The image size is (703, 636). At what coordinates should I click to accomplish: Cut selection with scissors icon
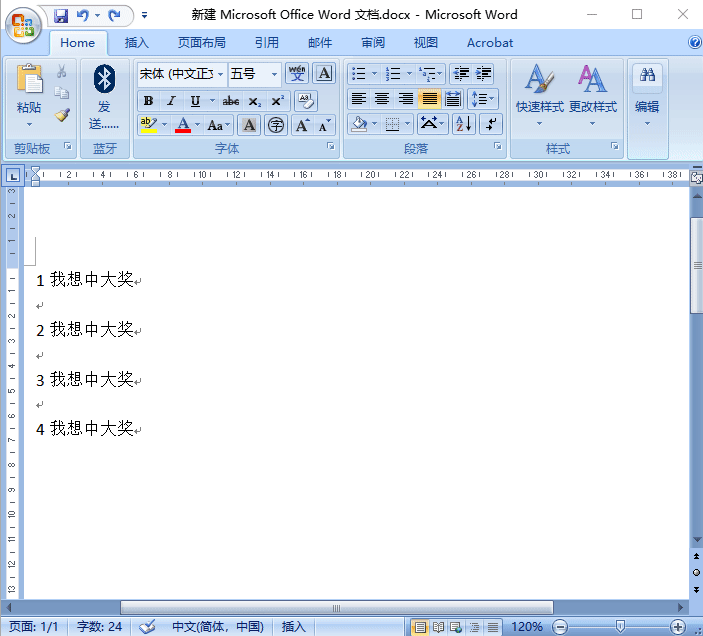(62, 71)
